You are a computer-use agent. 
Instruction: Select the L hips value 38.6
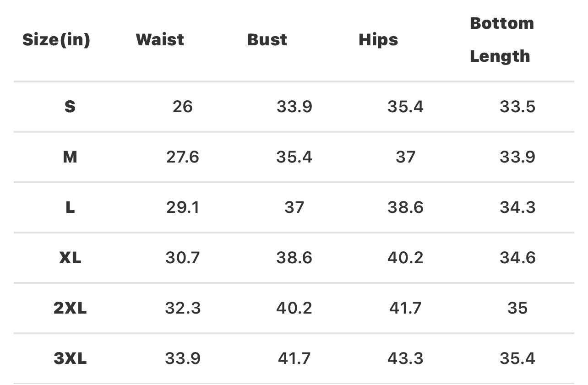coord(405,207)
